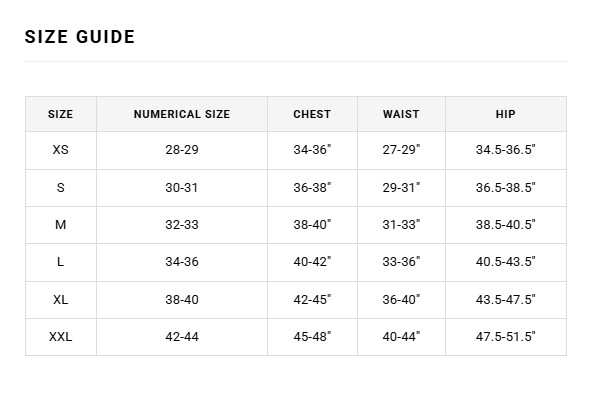
Task: Click the XS size row label
Action: pyautogui.click(x=61, y=150)
